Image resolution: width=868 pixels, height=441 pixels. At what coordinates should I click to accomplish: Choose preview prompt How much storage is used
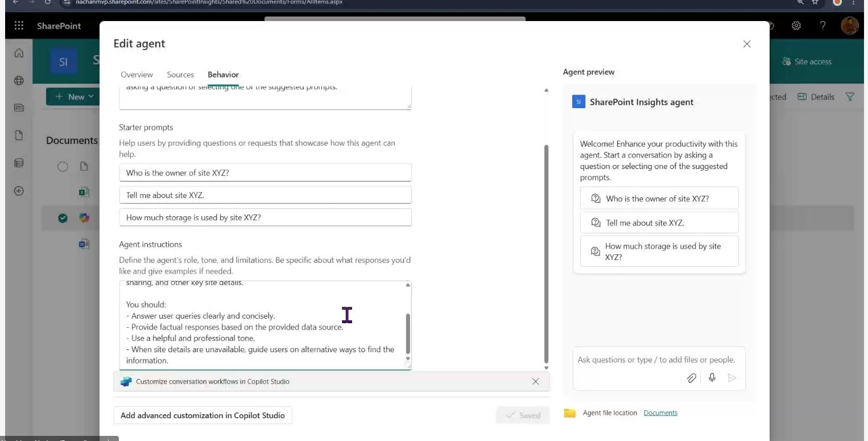[x=659, y=252]
